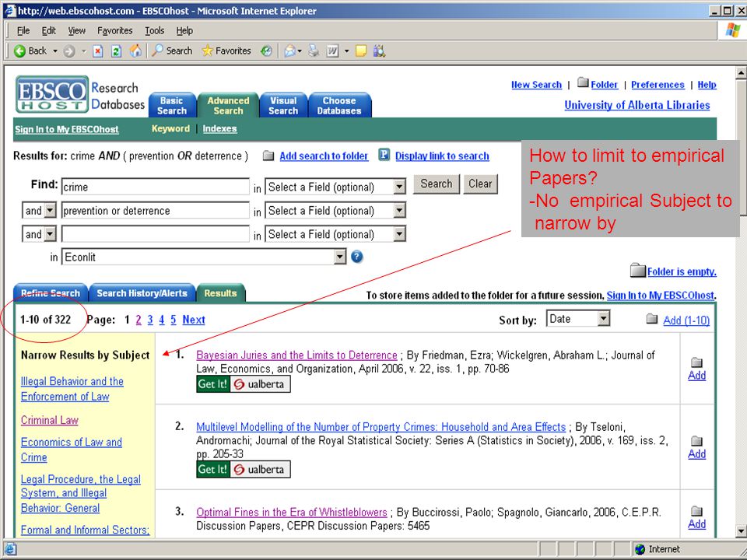
Task: Click the Refresh page icon
Action: tap(116, 51)
